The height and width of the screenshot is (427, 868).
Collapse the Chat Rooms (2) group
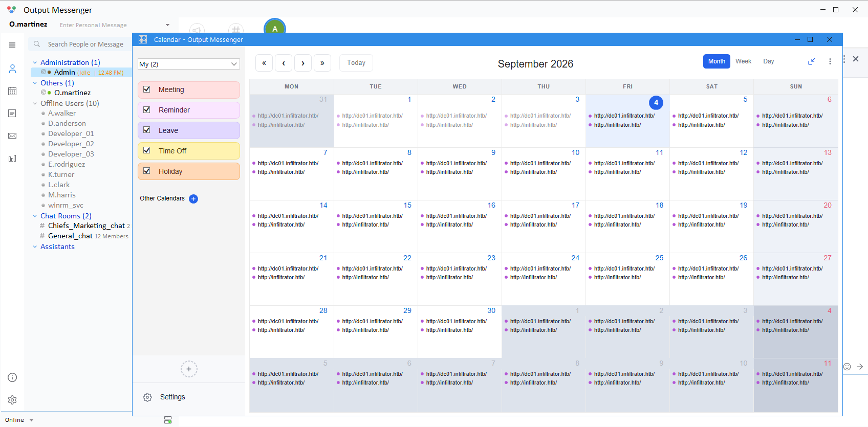click(x=35, y=216)
